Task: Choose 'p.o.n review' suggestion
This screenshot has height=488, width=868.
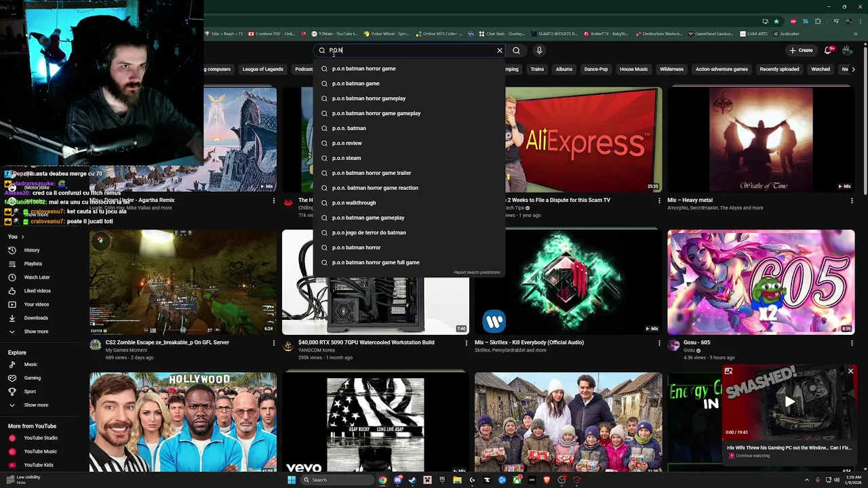Action: click(x=409, y=143)
